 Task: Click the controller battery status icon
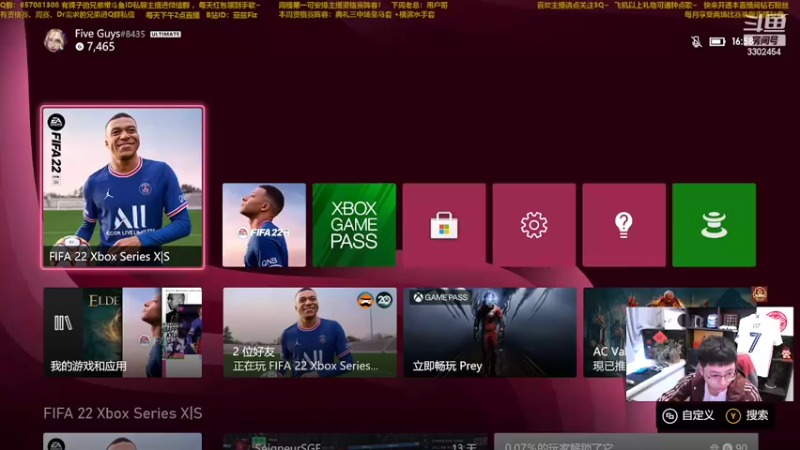click(717, 41)
